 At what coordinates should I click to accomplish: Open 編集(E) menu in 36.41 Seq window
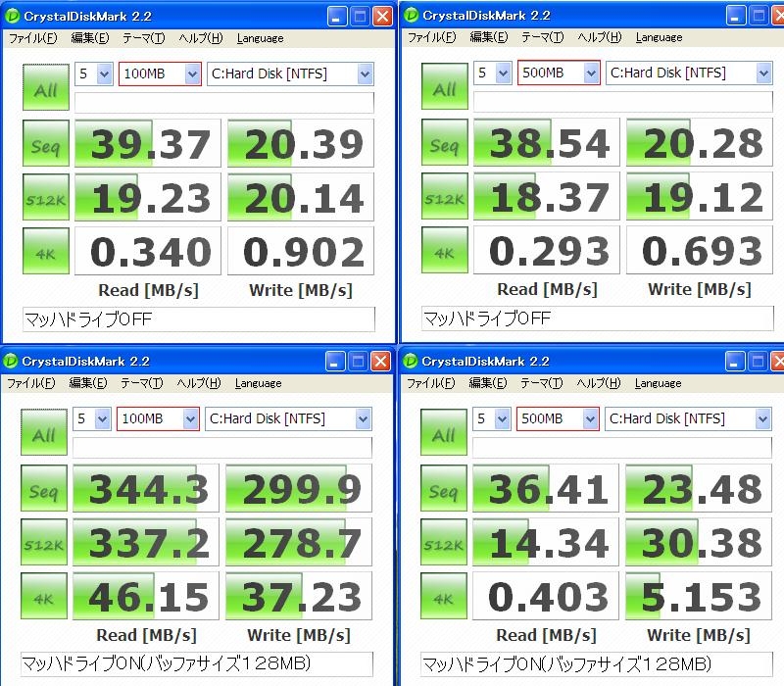[488, 383]
